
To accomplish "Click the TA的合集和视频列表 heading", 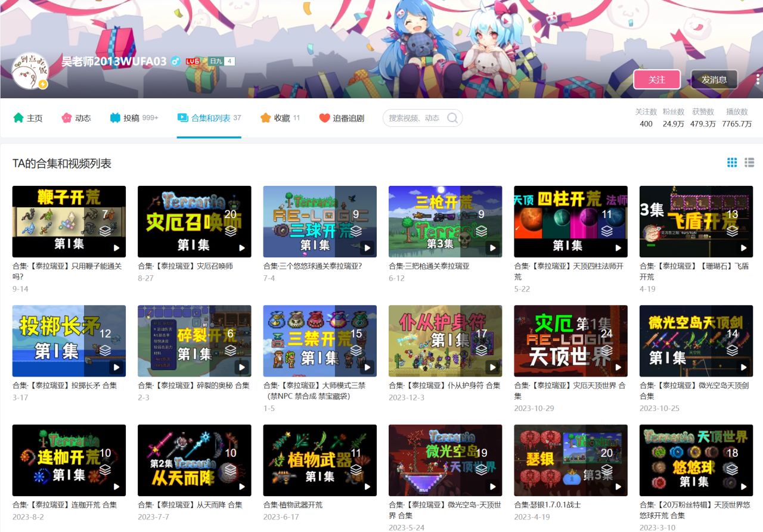I will 62,163.
